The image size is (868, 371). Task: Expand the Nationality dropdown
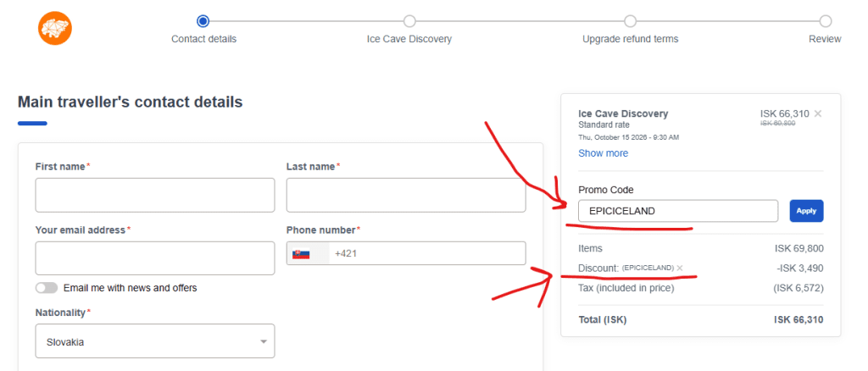point(155,341)
